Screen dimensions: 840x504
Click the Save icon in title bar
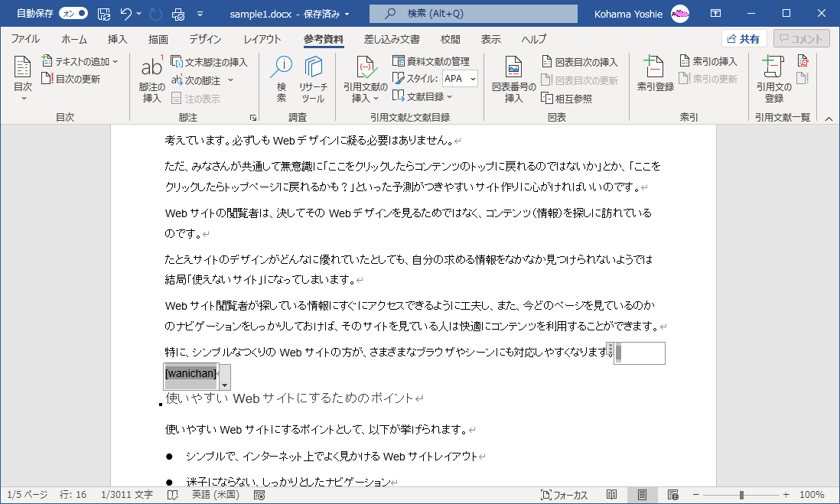pos(104,14)
